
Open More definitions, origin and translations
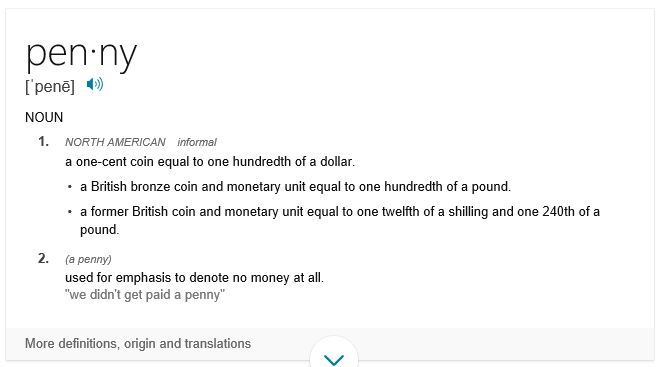(x=138, y=343)
